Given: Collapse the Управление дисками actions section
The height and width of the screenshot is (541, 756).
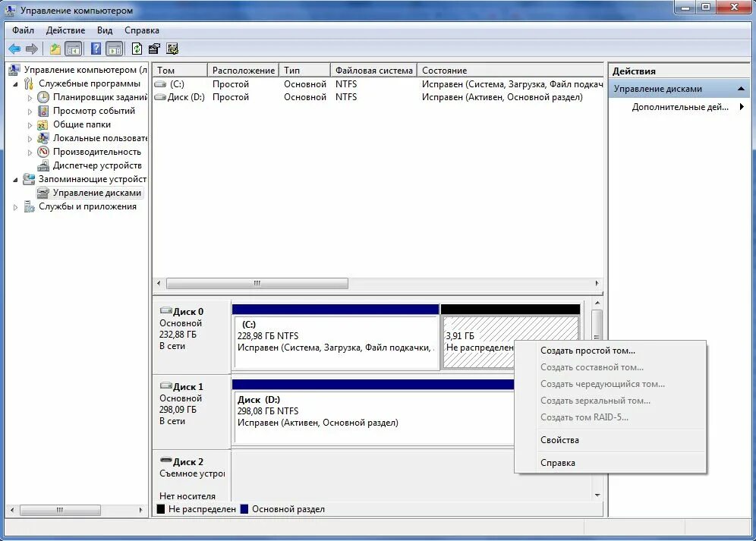Looking at the screenshot, I should (741, 89).
